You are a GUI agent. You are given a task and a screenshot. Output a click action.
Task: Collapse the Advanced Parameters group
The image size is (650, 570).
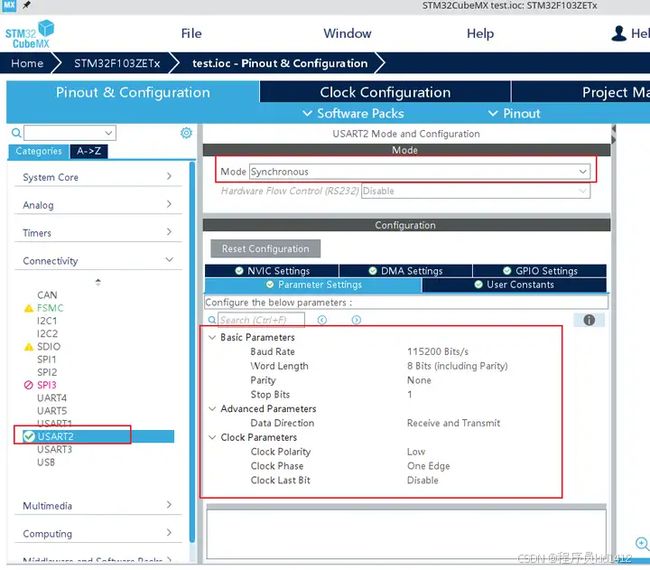click(x=212, y=409)
